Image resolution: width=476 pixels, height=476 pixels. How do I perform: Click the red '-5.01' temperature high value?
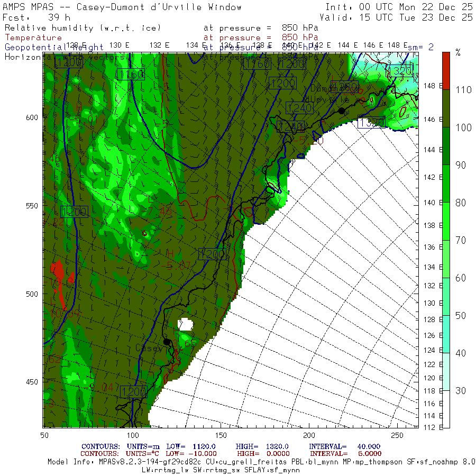point(84,120)
